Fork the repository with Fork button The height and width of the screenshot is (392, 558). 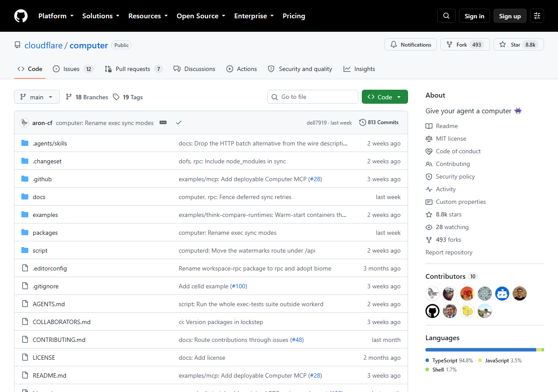click(x=465, y=44)
